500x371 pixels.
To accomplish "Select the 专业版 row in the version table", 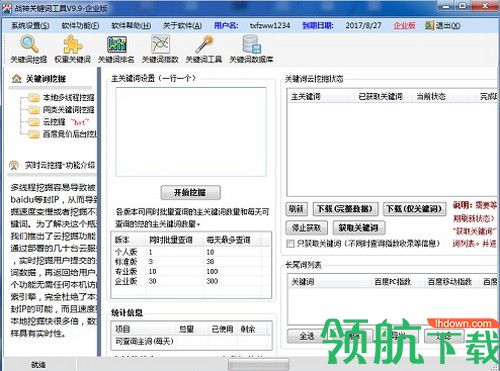I will point(191,271).
